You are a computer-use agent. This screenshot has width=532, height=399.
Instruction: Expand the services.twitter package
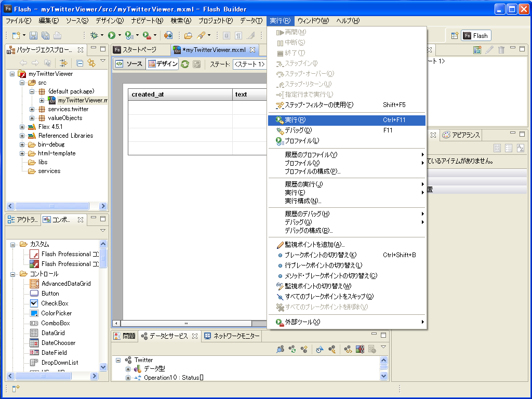(32, 109)
